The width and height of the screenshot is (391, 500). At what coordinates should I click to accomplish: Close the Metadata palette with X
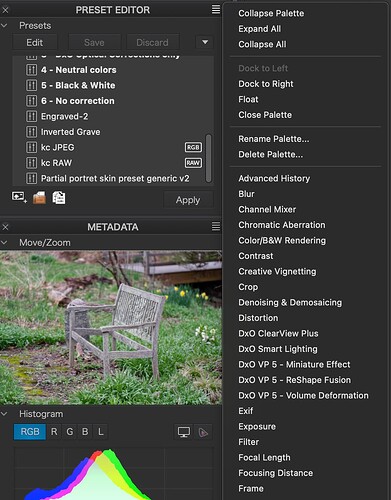[x=5, y=227]
